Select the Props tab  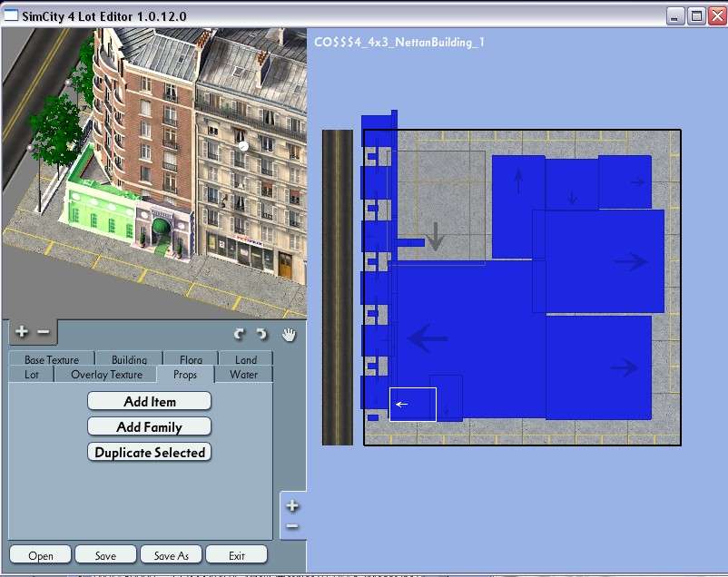tap(185, 374)
